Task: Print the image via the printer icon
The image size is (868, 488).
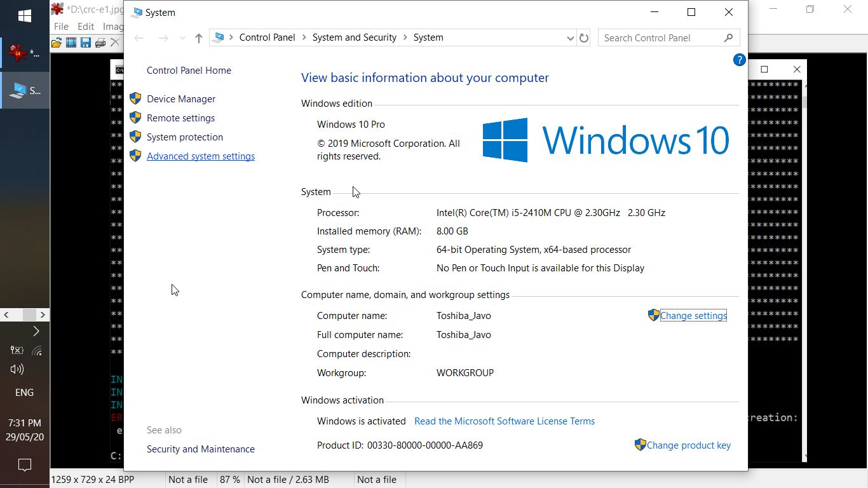Action: (x=100, y=43)
